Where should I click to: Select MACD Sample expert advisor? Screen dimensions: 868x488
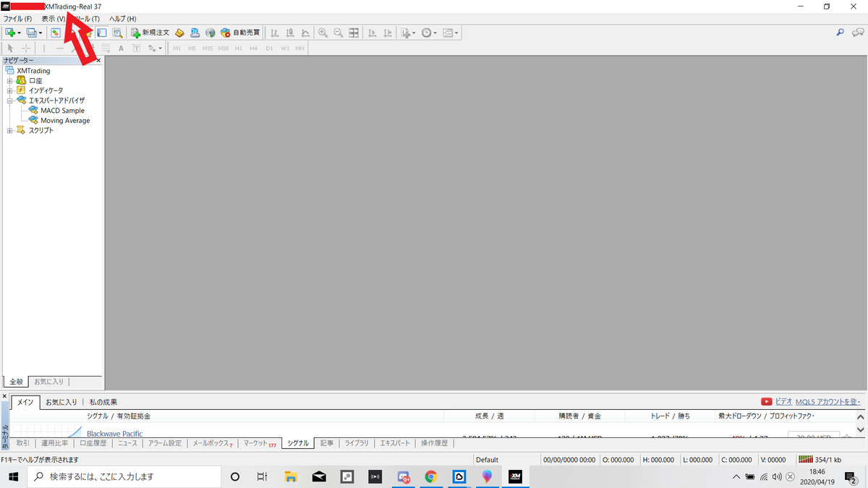[62, 111]
